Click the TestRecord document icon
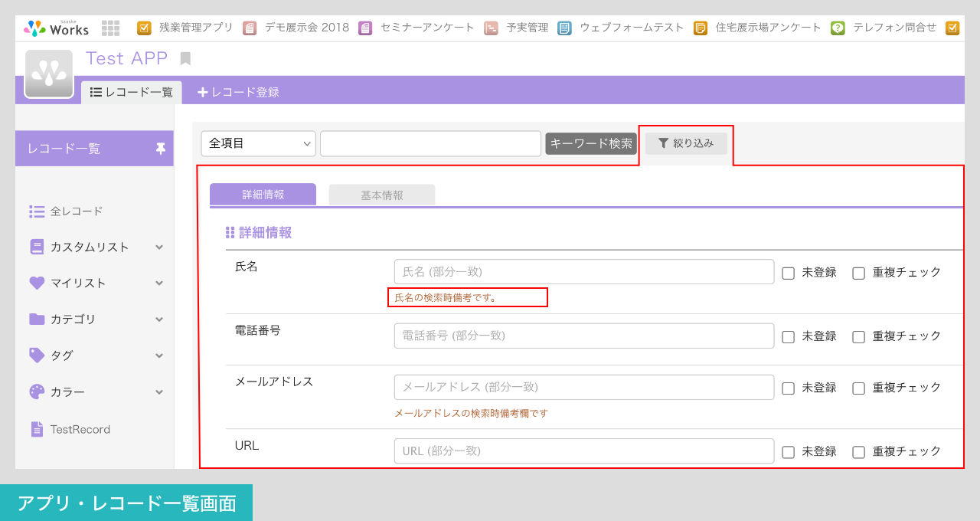Viewport: 980px width, 521px height. (x=37, y=429)
